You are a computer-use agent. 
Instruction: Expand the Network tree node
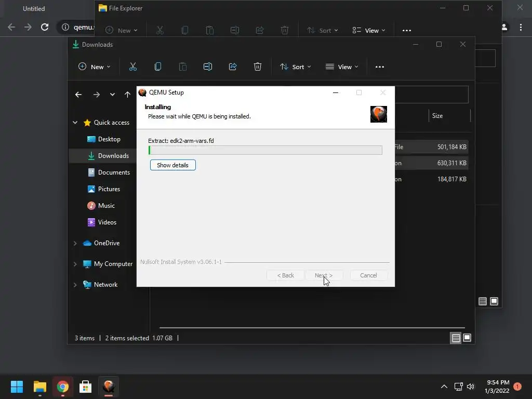[x=75, y=285]
